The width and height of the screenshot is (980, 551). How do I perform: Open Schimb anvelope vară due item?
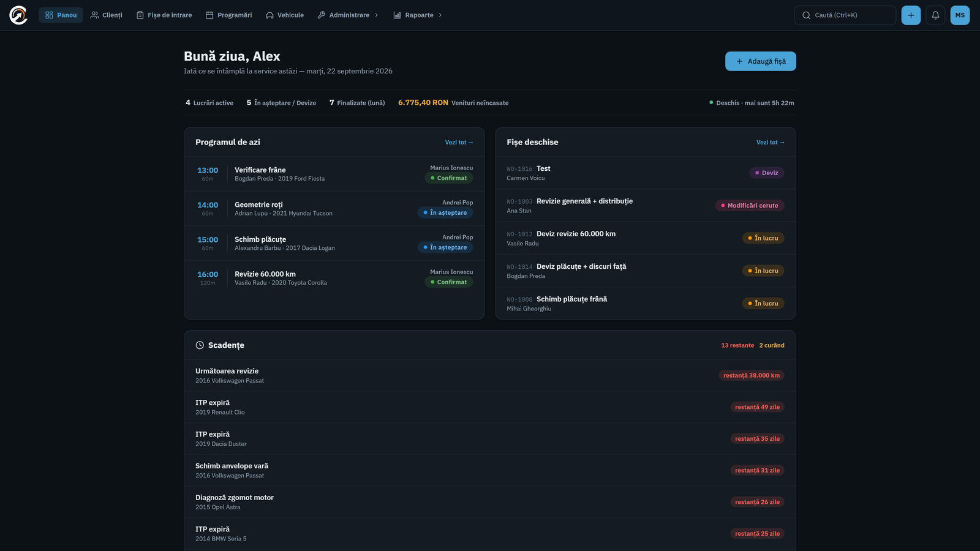click(x=490, y=470)
